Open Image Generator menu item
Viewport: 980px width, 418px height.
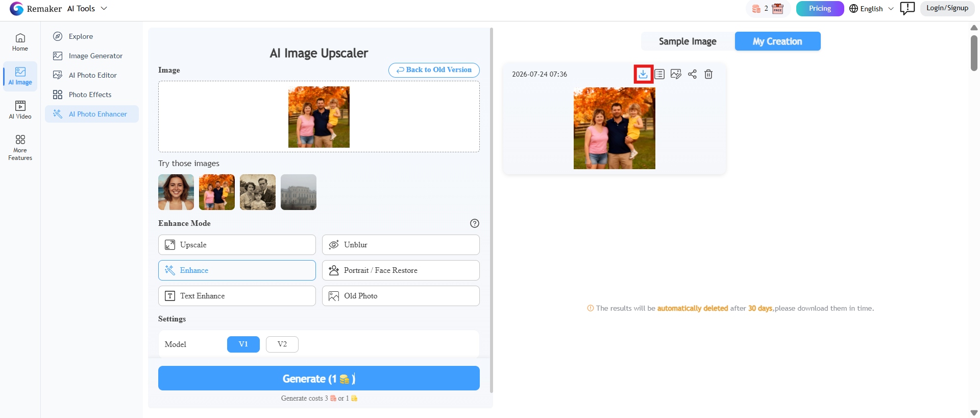(92, 56)
